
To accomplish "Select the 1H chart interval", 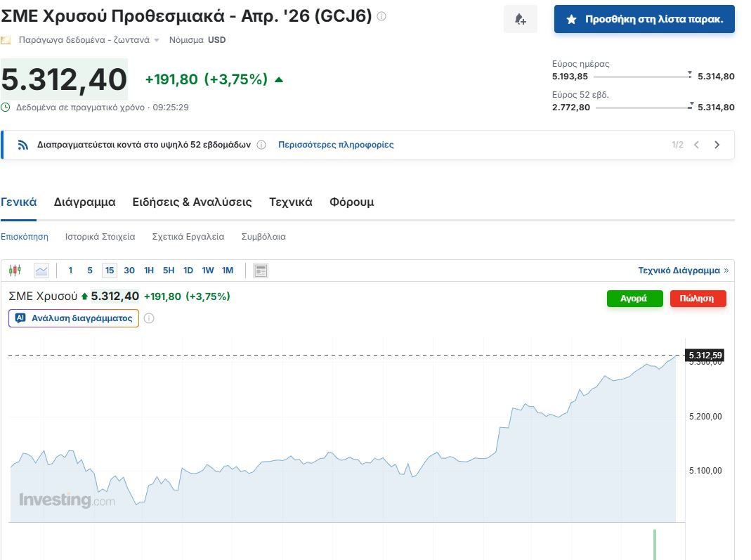I will pyautogui.click(x=149, y=271).
